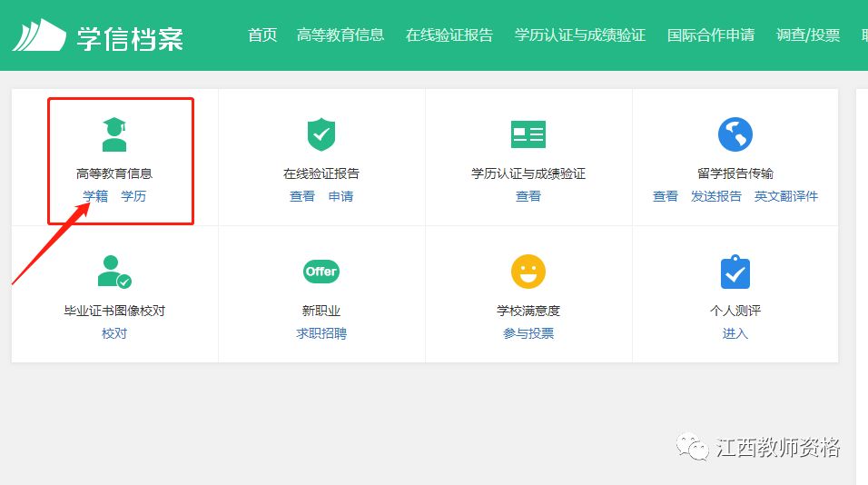
Task: Click the graduate icon above 高等教育信息
Action: pyautogui.click(x=114, y=134)
